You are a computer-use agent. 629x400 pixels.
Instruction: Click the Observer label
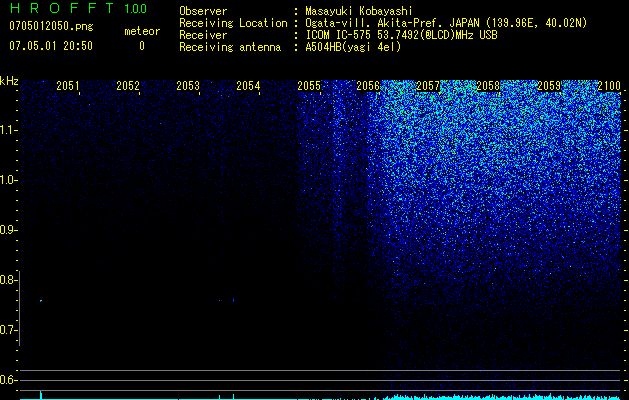click(x=203, y=11)
